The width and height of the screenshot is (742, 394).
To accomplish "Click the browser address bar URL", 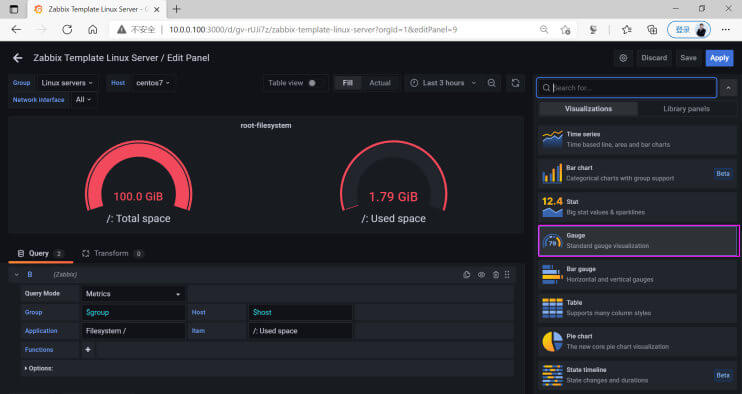I will 313,29.
